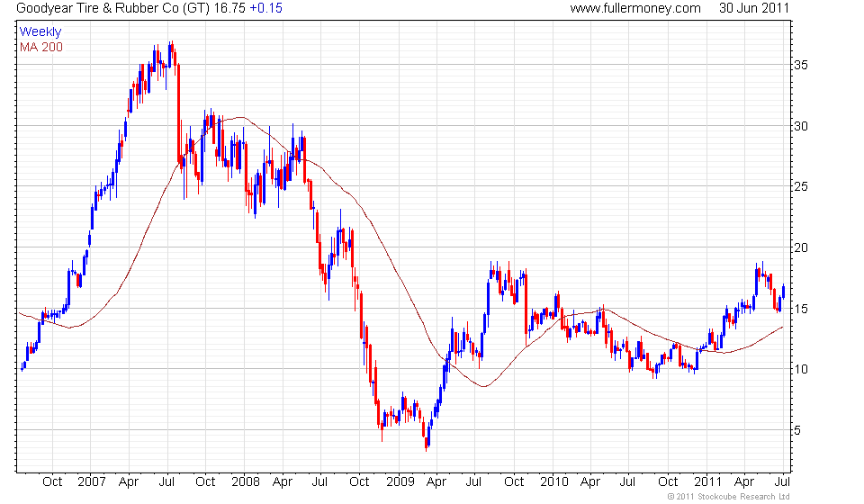This screenshot has width=864, height=504.
Task: Select the Weekly timeframe label
Action: [x=40, y=31]
